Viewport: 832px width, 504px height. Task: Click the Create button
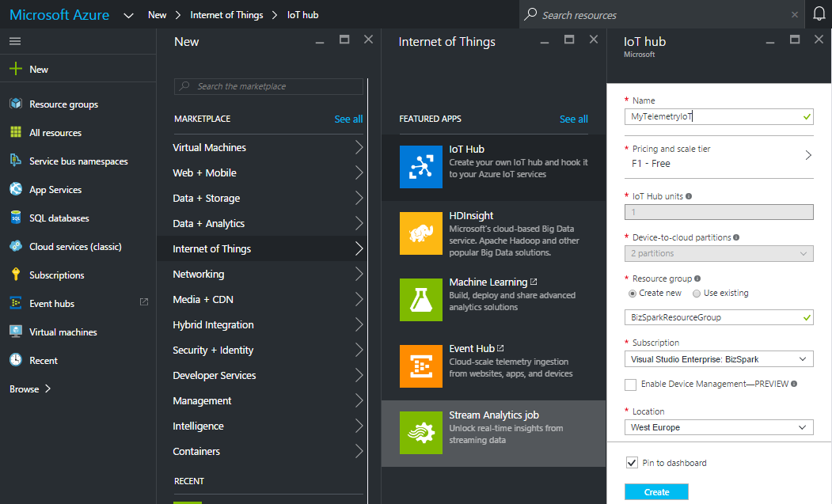656,492
